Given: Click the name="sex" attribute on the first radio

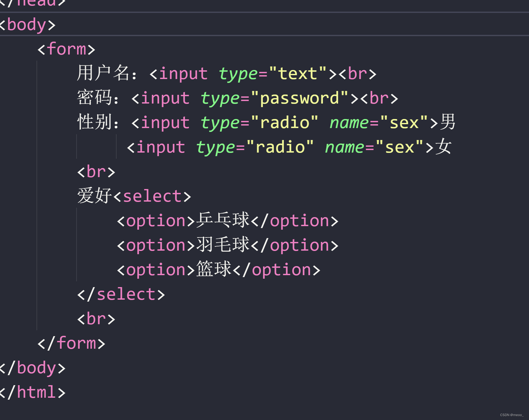Looking at the screenshot, I should tap(378, 122).
